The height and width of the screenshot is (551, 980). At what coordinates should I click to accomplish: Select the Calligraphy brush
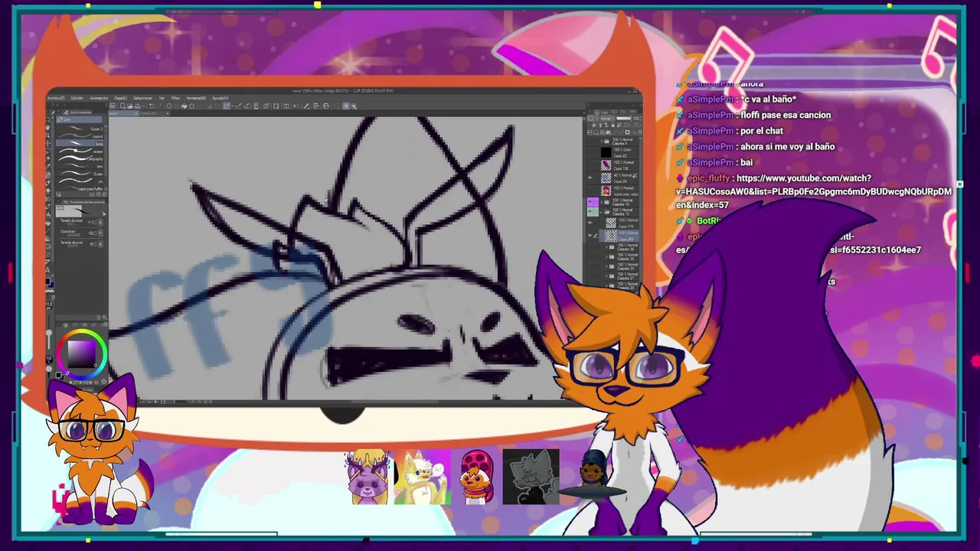[x=79, y=158]
